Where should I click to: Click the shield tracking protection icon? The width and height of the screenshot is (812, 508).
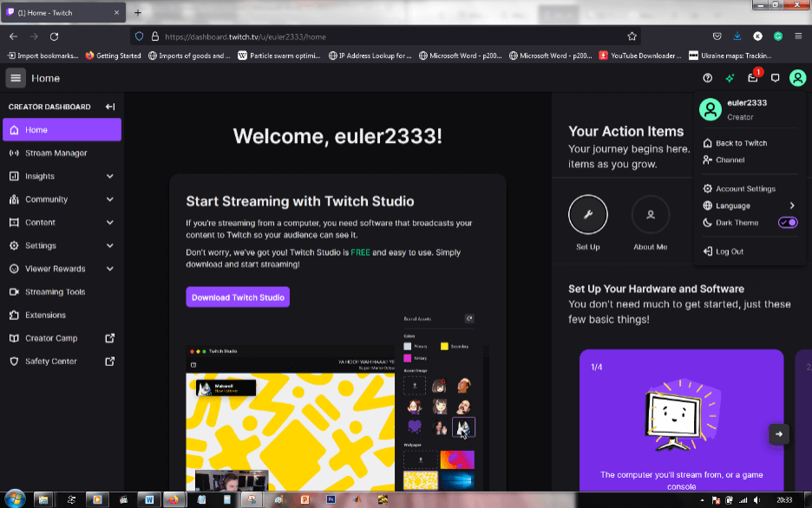[x=140, y=36]
